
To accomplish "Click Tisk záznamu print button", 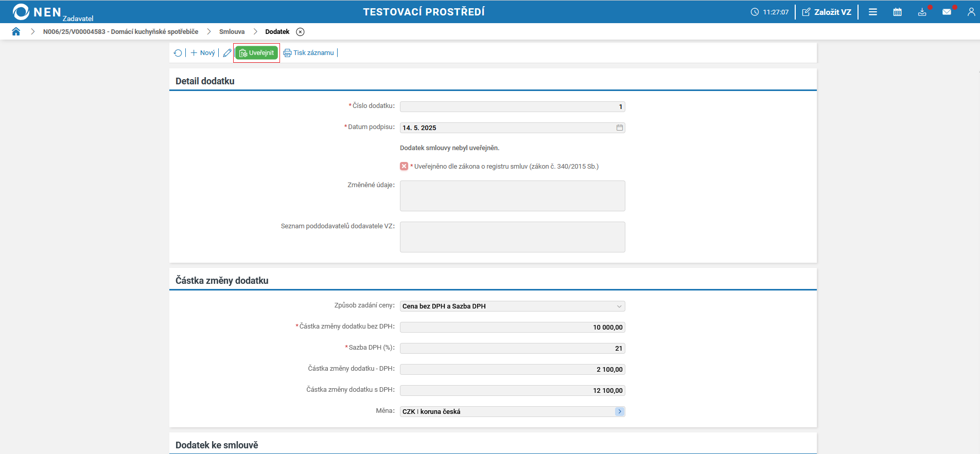I will 309,53.
